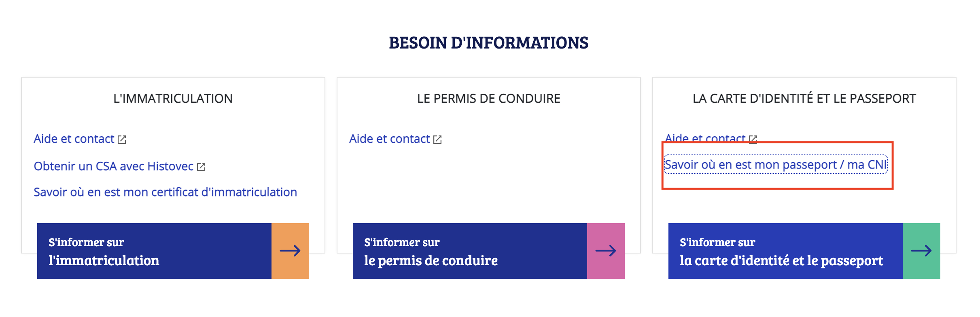Open Aide et contact under Le permis de conduire
This screenshot has height=317, width=980.
(390, 139)
